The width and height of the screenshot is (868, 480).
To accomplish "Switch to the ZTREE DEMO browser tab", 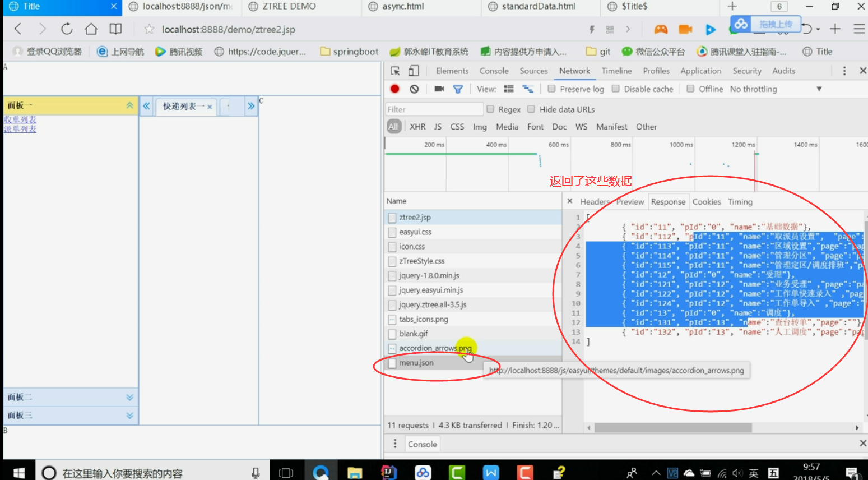I will [x=301, y=7].
